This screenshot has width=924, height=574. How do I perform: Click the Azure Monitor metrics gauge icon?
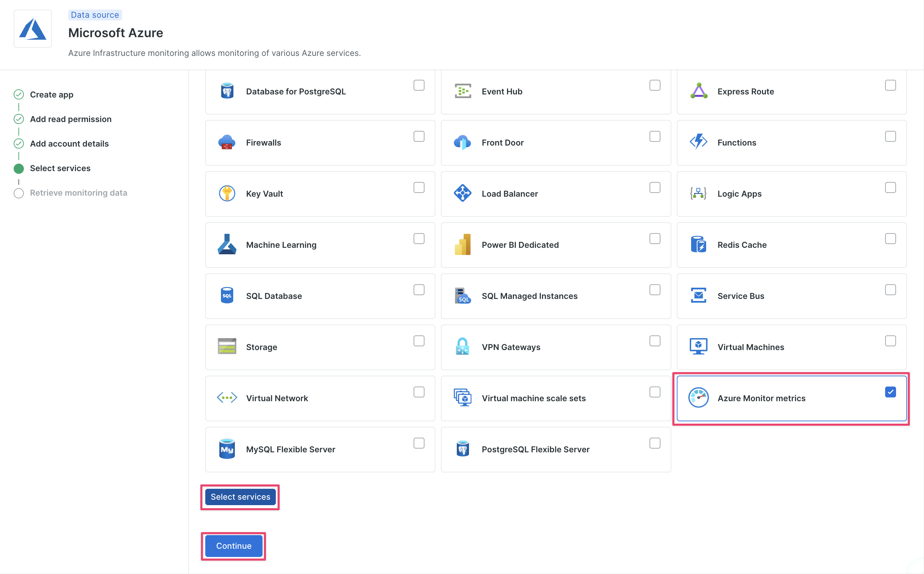pos(699,397)
